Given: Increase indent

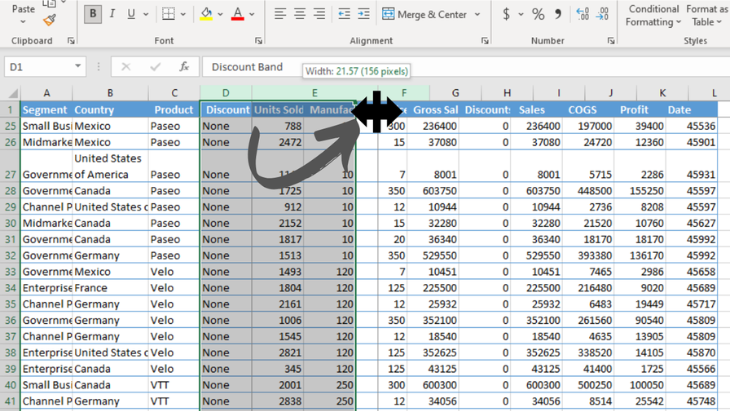Looking at the screenshot, I should (364, 14).
